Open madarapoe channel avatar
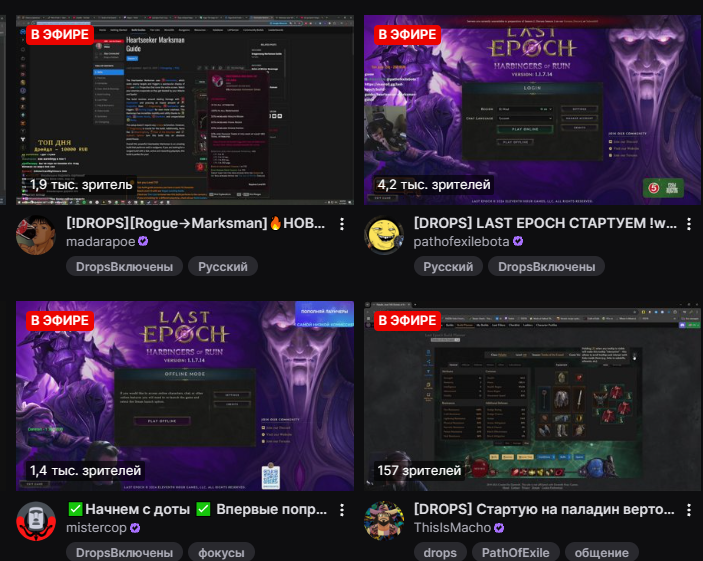Image resolution: width=703 pixels, height=561 pixels. (36, 235)
